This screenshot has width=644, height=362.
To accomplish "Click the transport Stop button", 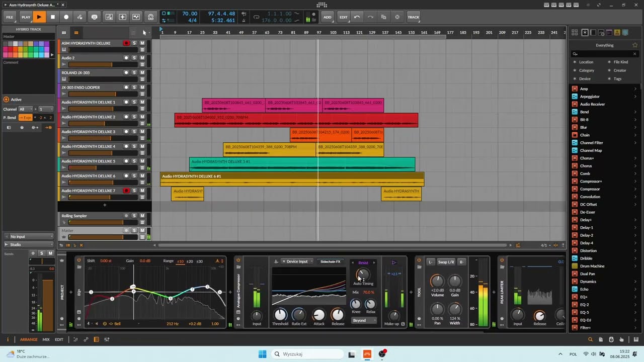I will 53,17.
